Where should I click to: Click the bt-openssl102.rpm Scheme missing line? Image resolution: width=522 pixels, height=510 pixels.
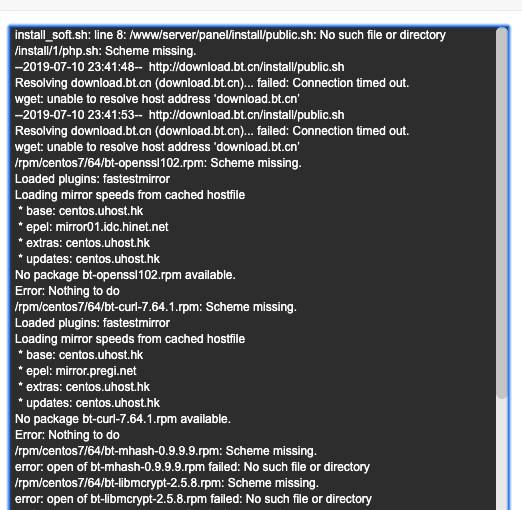pyautogui.click(x=158, y=163)
